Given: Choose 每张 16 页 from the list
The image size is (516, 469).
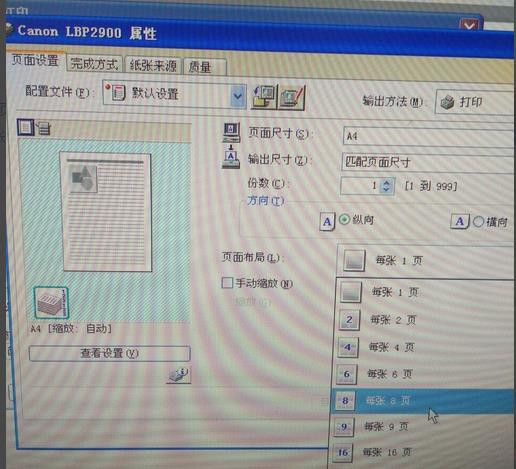Looking at the screenshot, I should tap(421, 452).
